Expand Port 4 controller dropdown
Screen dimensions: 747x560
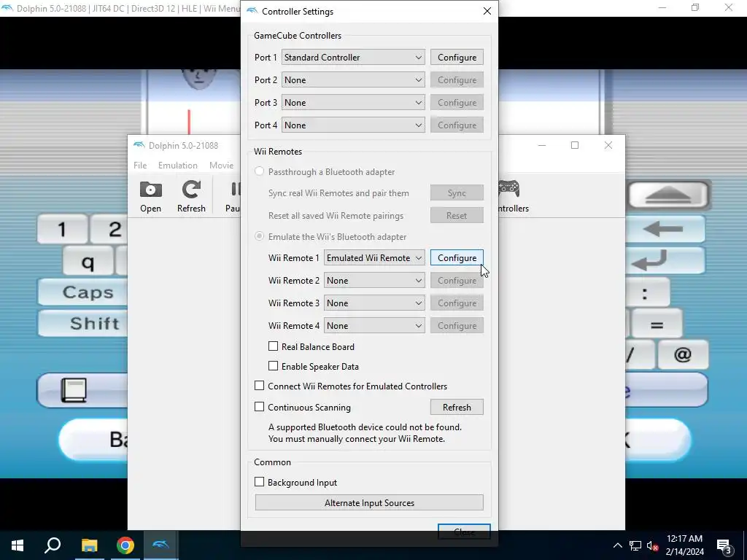point(353,125)
